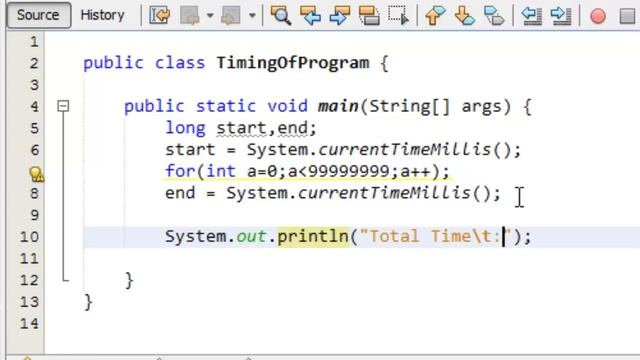
Task: Click Find Previous Occurrence icon
Action: pos(310,16)
